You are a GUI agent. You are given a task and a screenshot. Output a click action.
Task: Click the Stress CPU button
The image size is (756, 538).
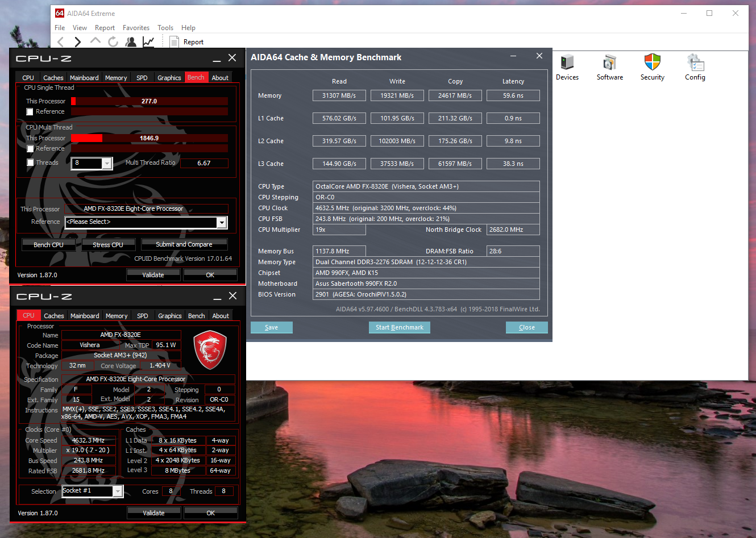pos(108,245)
